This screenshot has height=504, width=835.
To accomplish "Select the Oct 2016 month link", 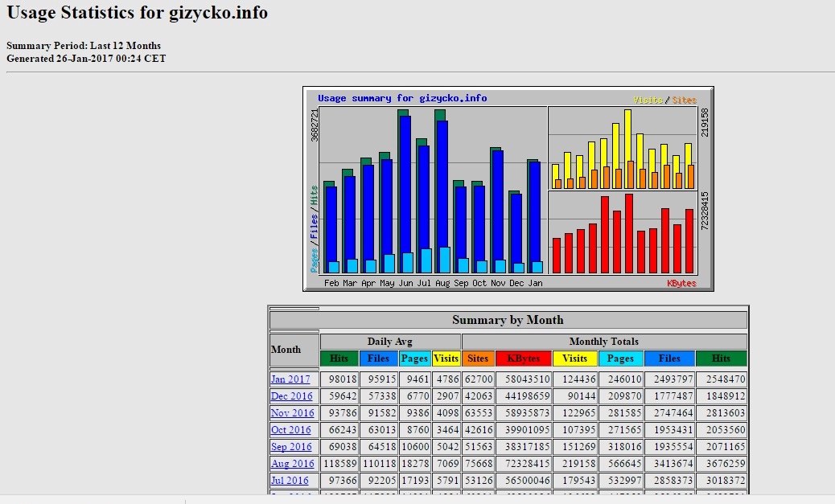I will click(290, 430).
